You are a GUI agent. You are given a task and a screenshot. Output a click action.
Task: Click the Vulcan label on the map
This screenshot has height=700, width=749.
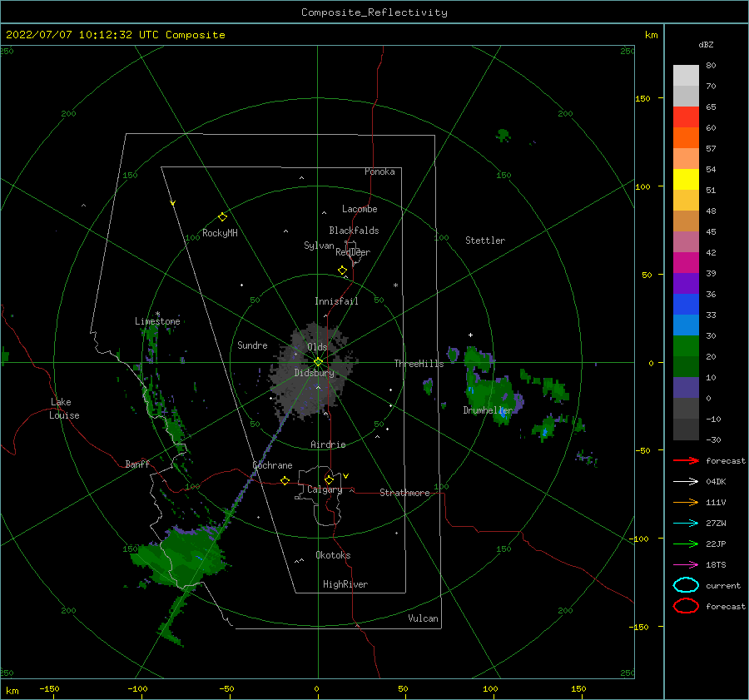423,618
